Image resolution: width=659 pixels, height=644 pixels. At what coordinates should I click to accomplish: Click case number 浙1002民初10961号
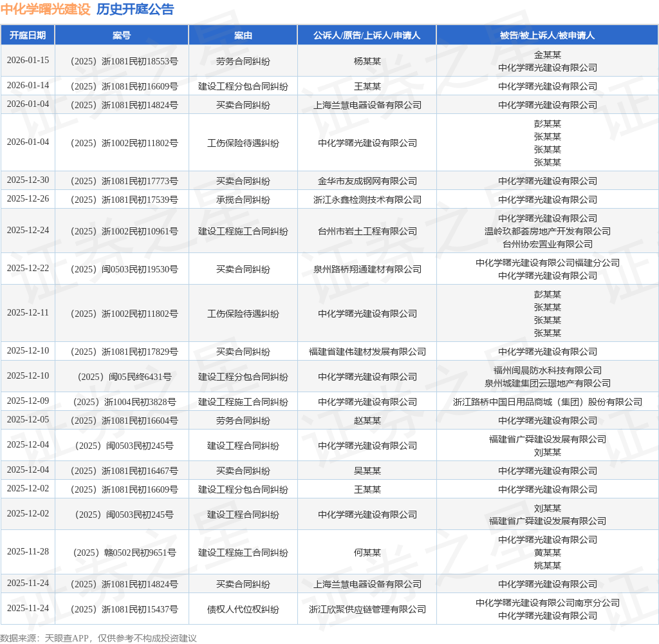124,231
